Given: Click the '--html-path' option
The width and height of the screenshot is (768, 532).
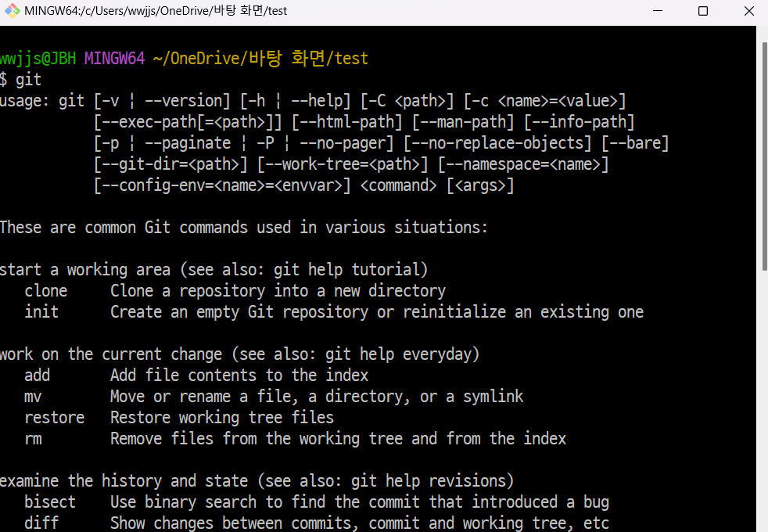Looking at the screenshot, I should click(347, 122).
